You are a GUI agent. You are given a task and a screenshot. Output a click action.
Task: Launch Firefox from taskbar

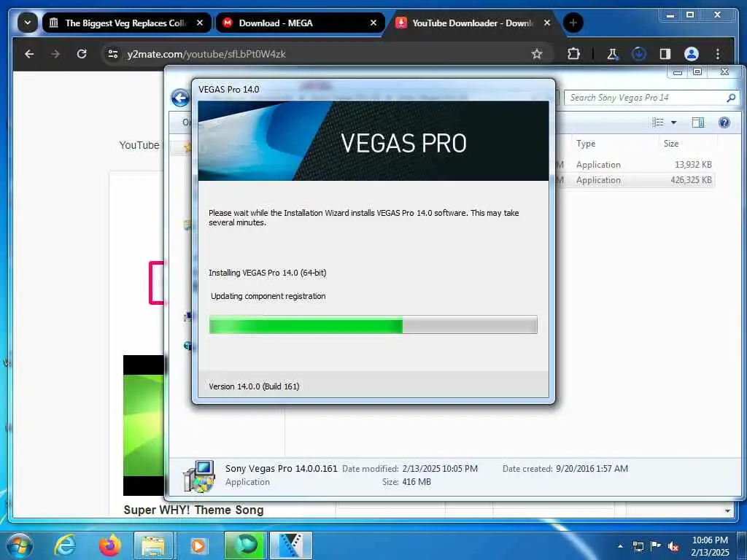click(x=110, y=545)
